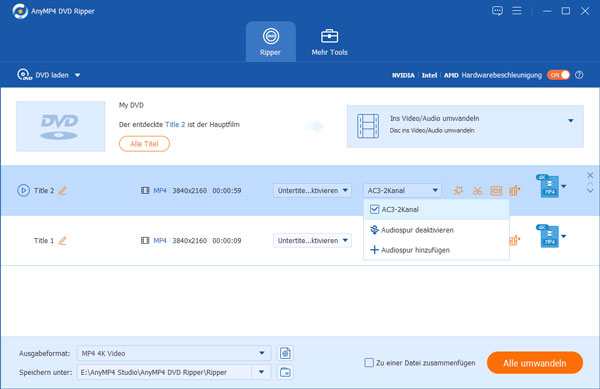The image size is (600, 389).
Task: Choose Audiospur hinzufügen menu entry
Action: coord(436,250)
